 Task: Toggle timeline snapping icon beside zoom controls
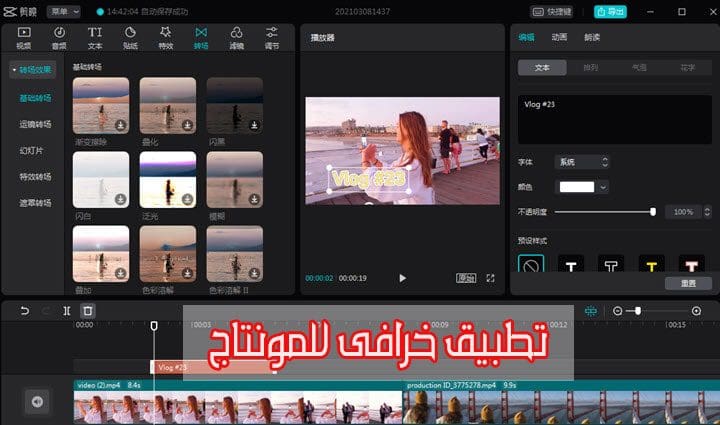pyautogui.click(x=591, y=311)
